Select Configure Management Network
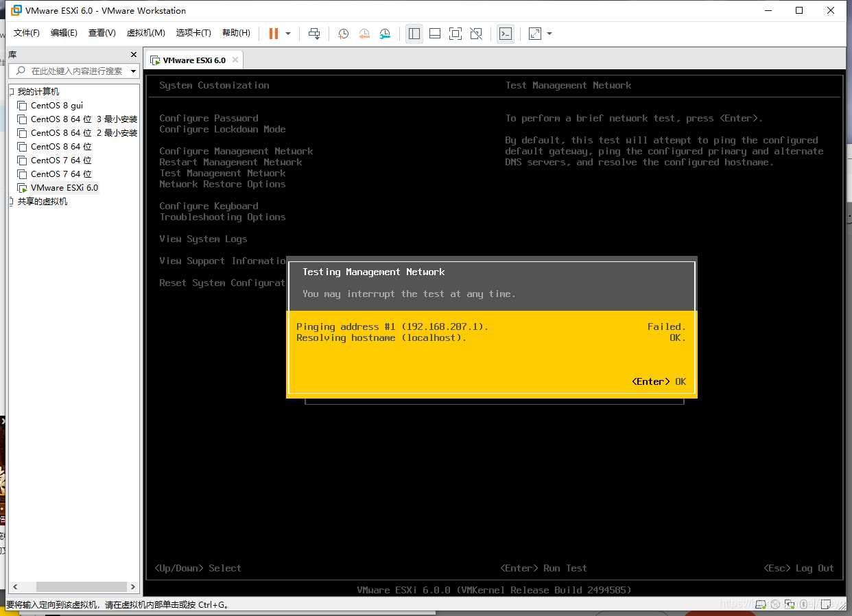Image resolution: width=852 pixels, height=616 pixels. (236, 151)
